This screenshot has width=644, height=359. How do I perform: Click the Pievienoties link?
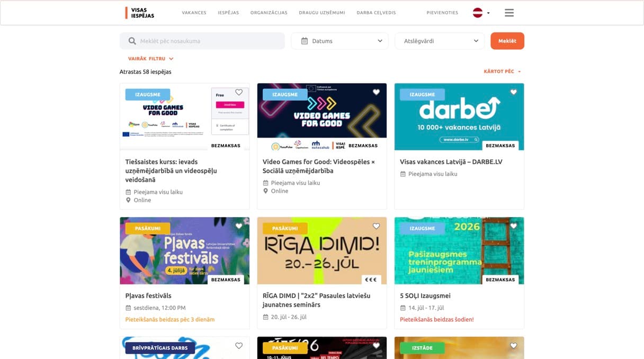click(x=442, y=13)
